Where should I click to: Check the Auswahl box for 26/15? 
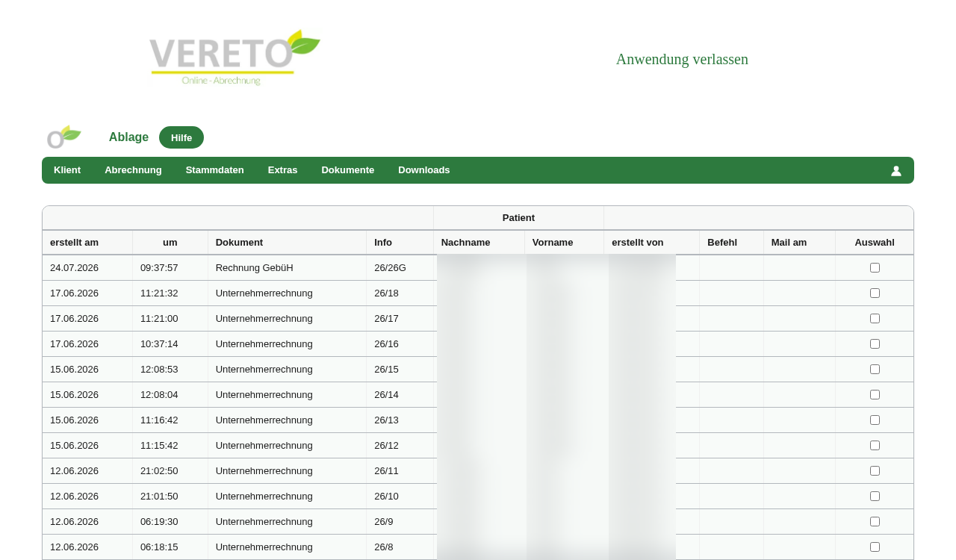coord(875,370)
